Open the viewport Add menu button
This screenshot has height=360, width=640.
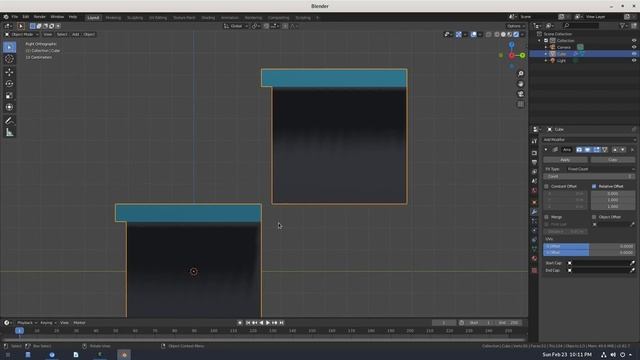click(x=76, y=35)
